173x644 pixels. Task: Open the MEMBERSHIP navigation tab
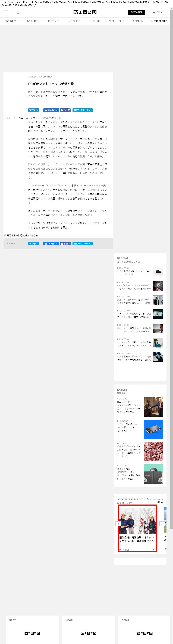click(159, 21)
